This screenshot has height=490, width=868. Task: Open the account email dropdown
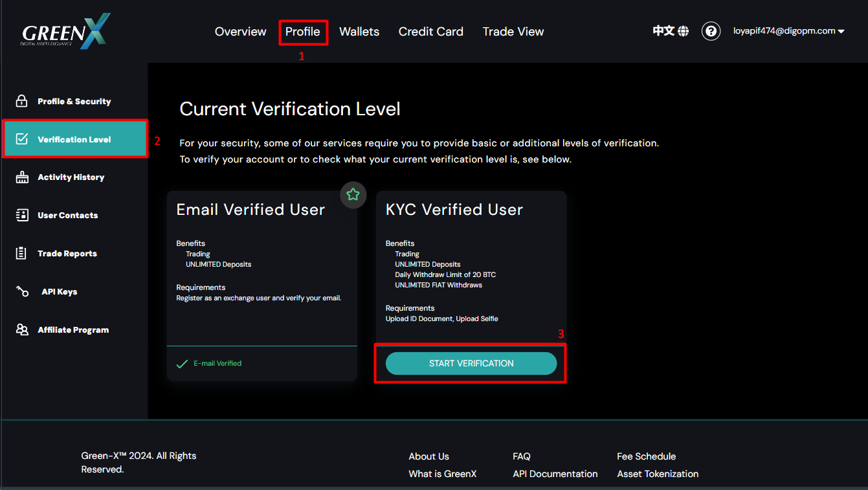(x=788, y=31)
